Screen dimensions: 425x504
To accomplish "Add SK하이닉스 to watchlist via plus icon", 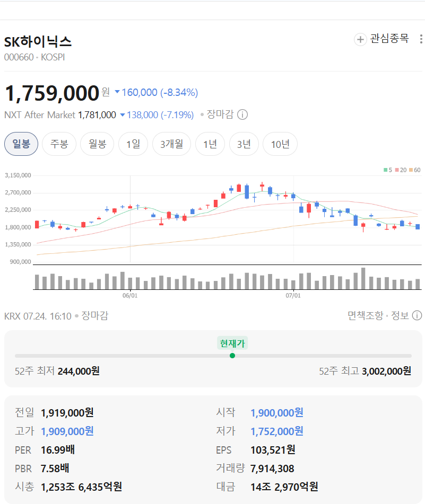I will 360,40.
